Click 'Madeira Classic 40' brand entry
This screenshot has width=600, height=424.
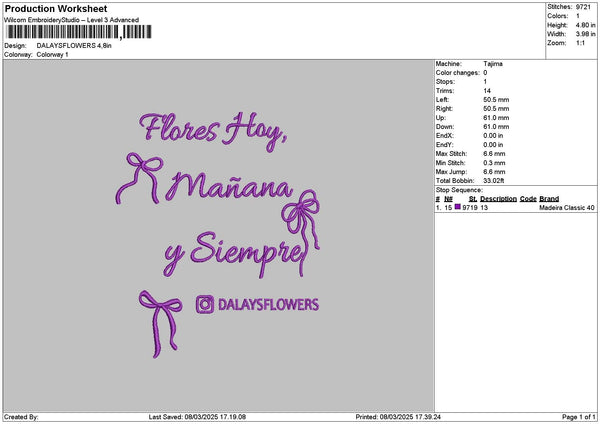(x=567, y=208)
